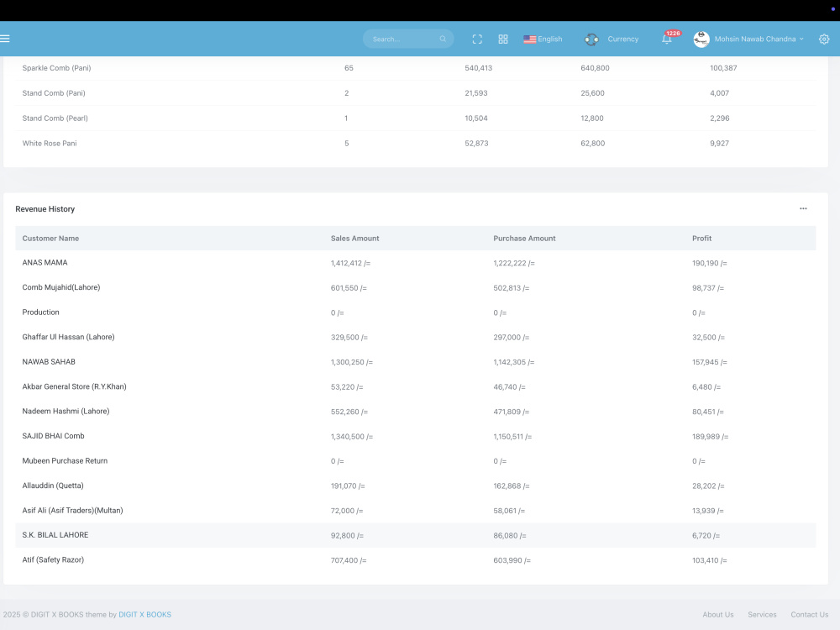Click the Sales Amount column header
840x630 pixels.
[354, 239]
